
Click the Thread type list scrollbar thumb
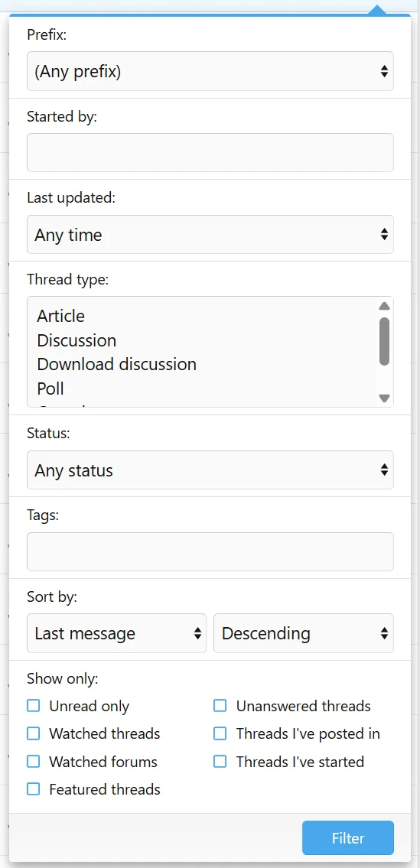point(385,341)
